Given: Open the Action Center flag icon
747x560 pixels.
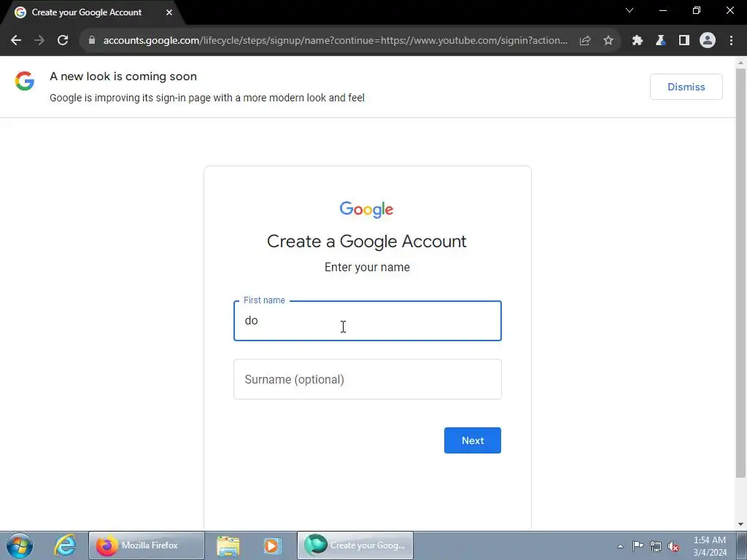Looking at the screenshot, I should point(638,546).
